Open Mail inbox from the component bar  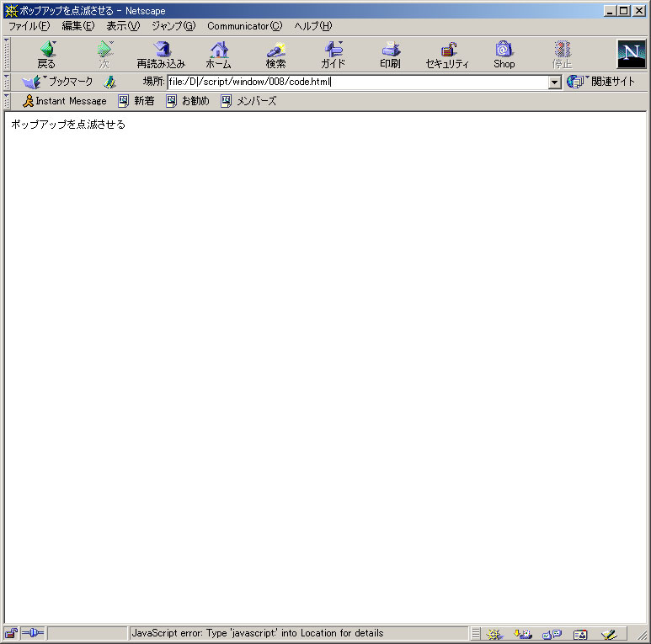tap(522, 634)
